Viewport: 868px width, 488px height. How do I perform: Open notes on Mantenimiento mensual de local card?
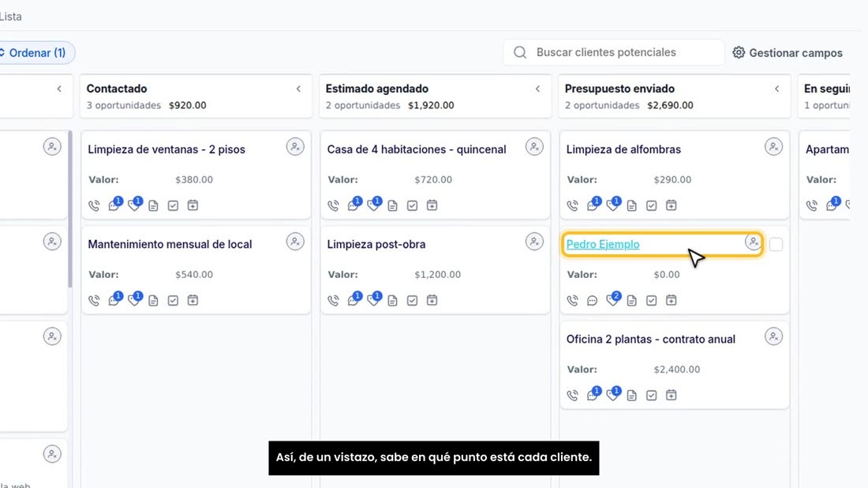(x=153, y=300)
